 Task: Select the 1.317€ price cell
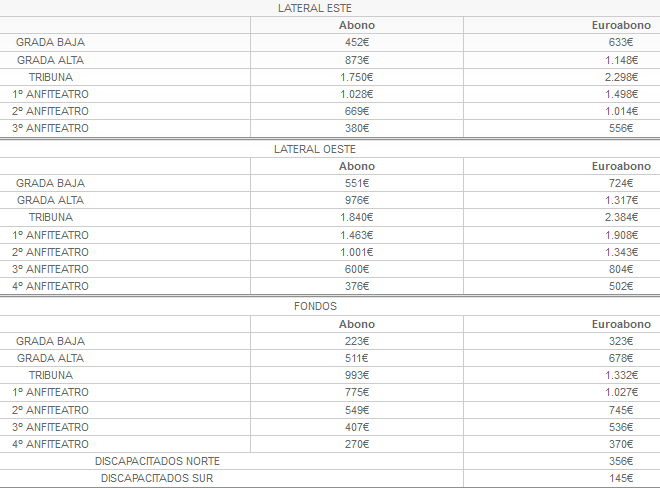pyautogui.click(x=621, y=200)
